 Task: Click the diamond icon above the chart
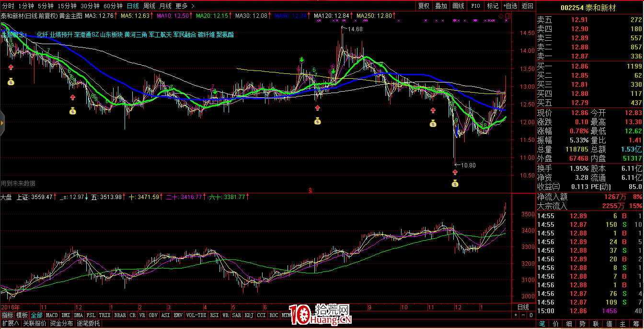[x=501, y=16]
